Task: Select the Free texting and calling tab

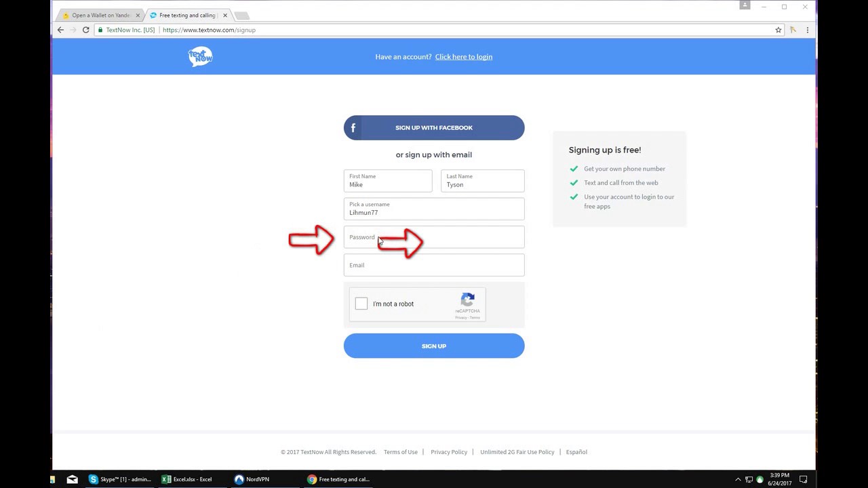Action: coord(189,15)
